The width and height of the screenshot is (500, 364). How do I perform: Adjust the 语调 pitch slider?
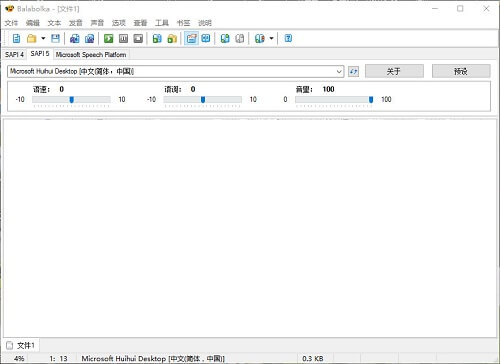203,99
